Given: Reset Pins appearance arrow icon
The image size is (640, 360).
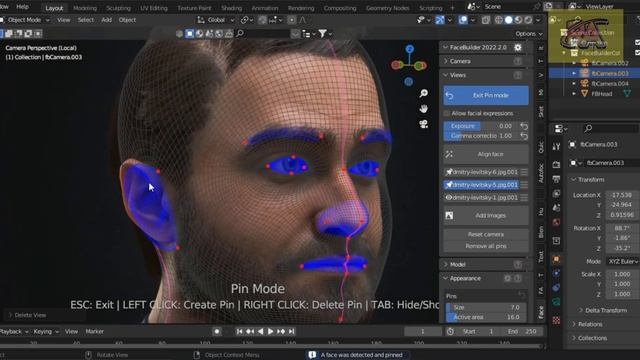Looking at the screenshot, I should [522, 295].
